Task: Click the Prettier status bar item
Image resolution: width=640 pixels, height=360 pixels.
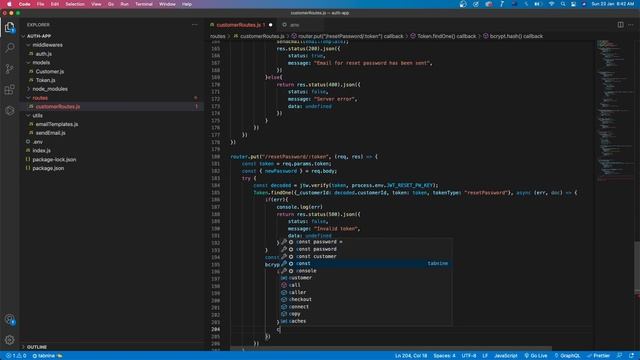Action: 598,356
